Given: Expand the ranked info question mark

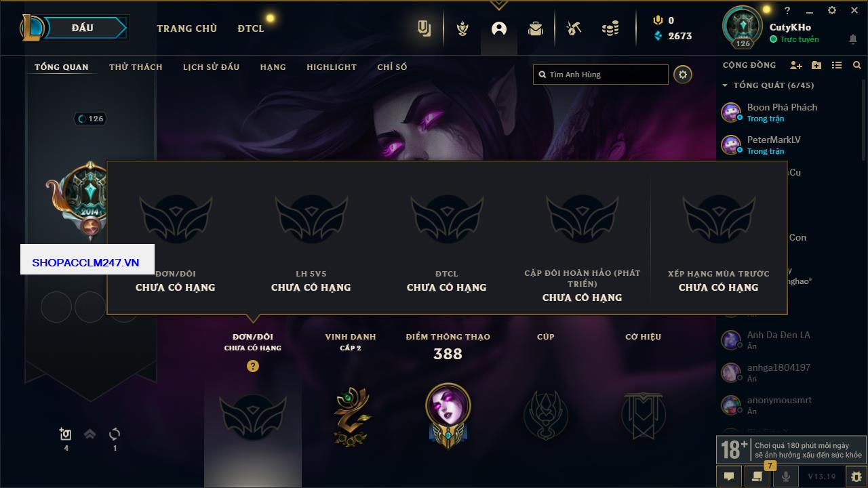Looking at the screenshot, I should click(x=253, y=366).
